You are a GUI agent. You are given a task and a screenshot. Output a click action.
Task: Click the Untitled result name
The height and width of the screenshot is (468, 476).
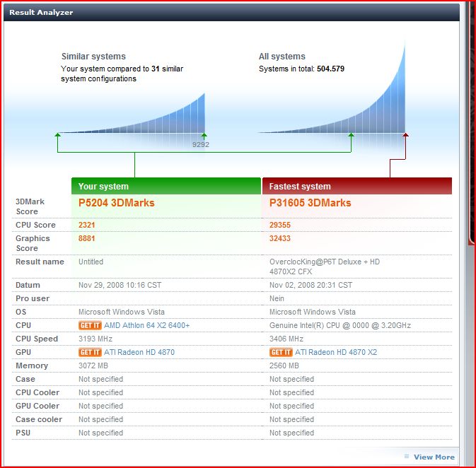91,262
